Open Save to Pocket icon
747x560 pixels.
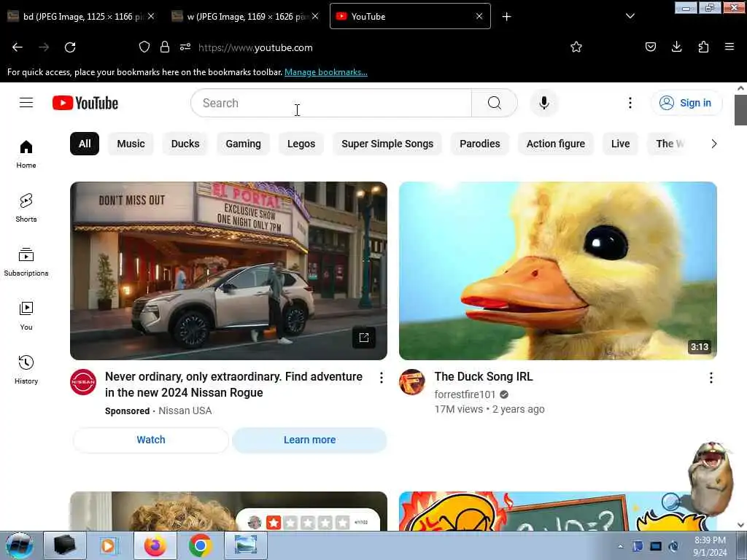651,47
